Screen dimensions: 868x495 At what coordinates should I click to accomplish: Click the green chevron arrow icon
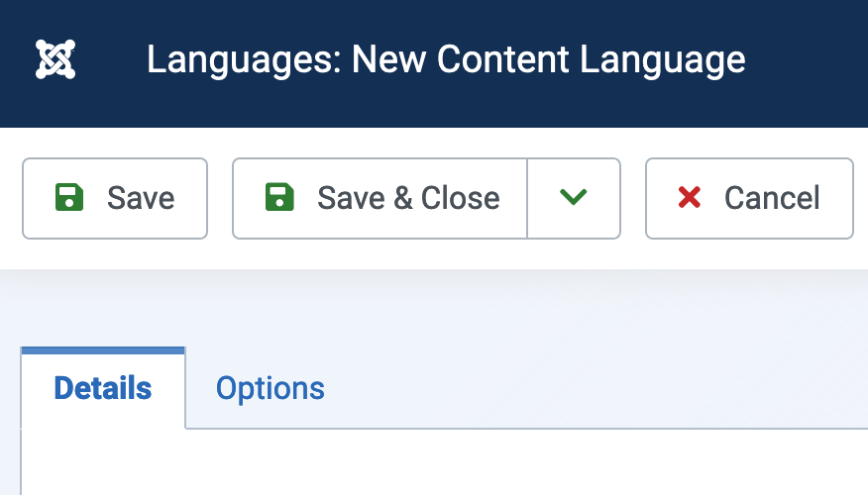click(573, 196)
